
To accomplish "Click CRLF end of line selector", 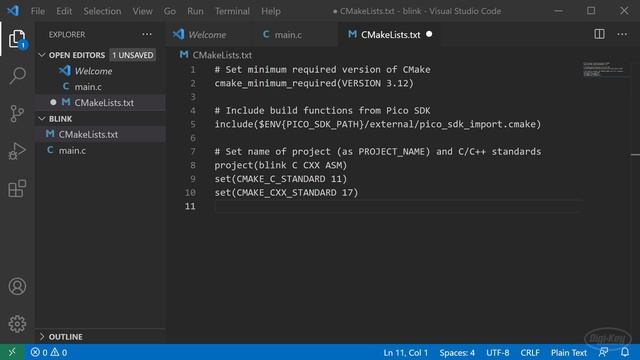I will coord(530,352).
